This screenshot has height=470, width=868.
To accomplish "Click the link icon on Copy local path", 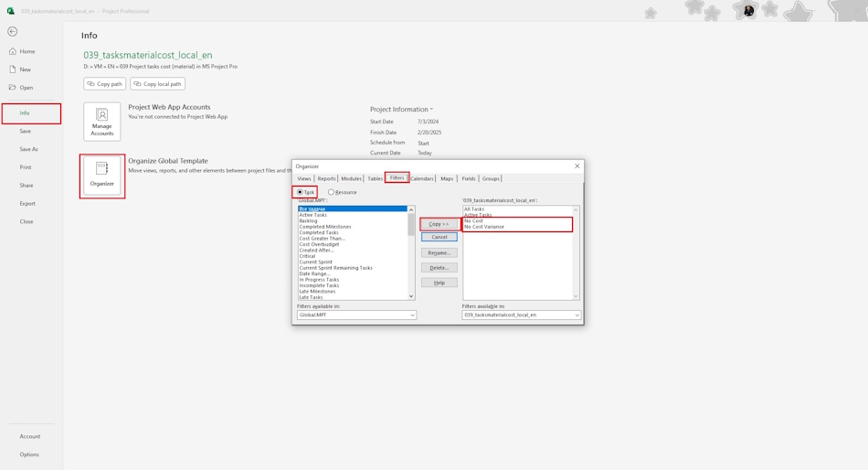I will [x=137, y=84].
